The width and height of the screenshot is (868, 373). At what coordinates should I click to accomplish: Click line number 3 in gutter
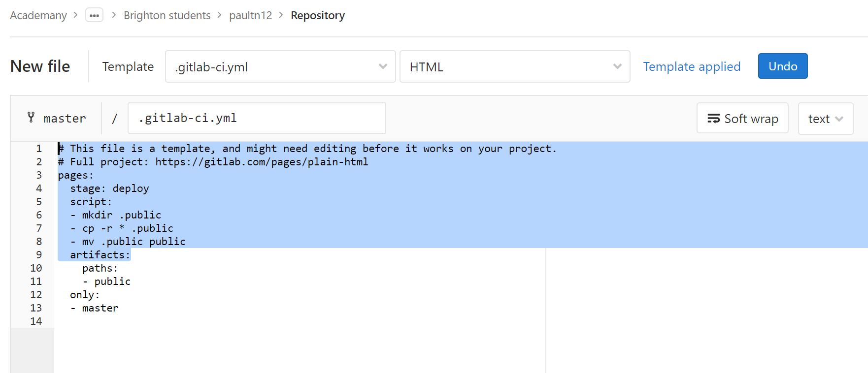[39, 175]
